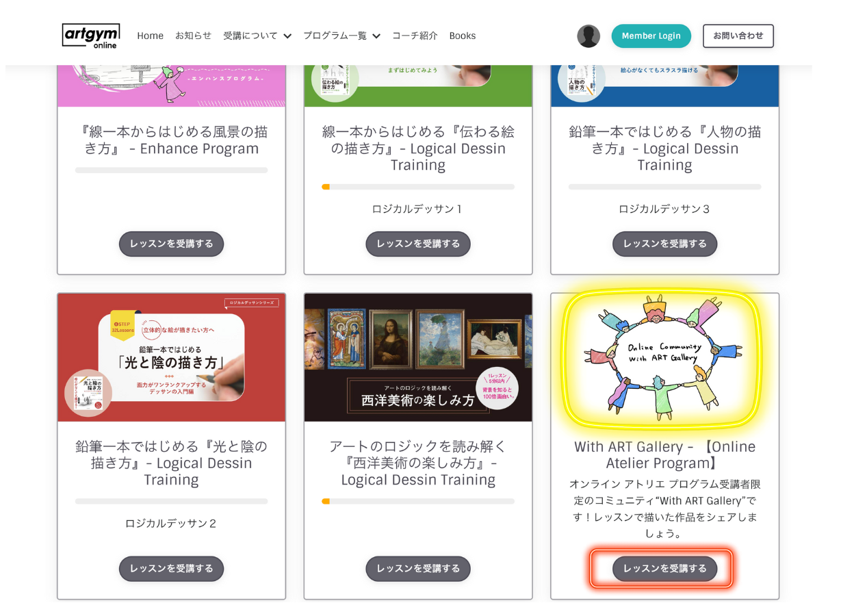854x616 pixels.
Task: Open the コーチ紹介 page
Action: [415, 36]
